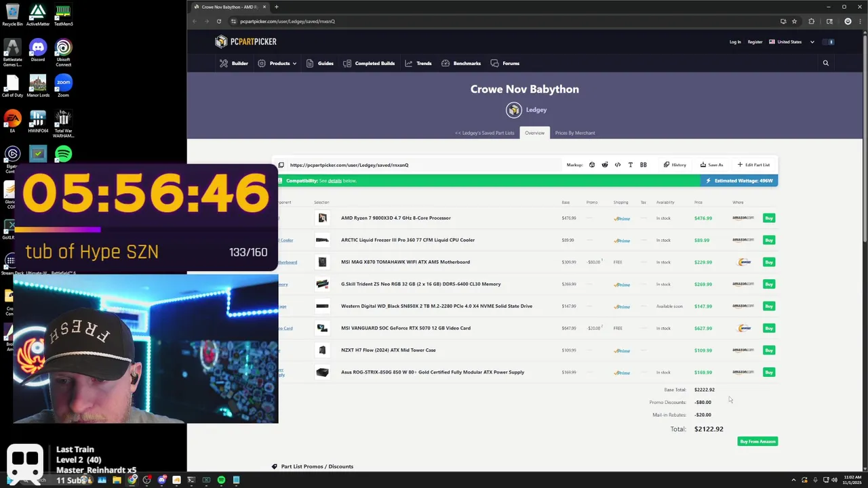Go to Guides in navigation
The width and height of the screenshot is (868, 488).
(x=320, y=63)
